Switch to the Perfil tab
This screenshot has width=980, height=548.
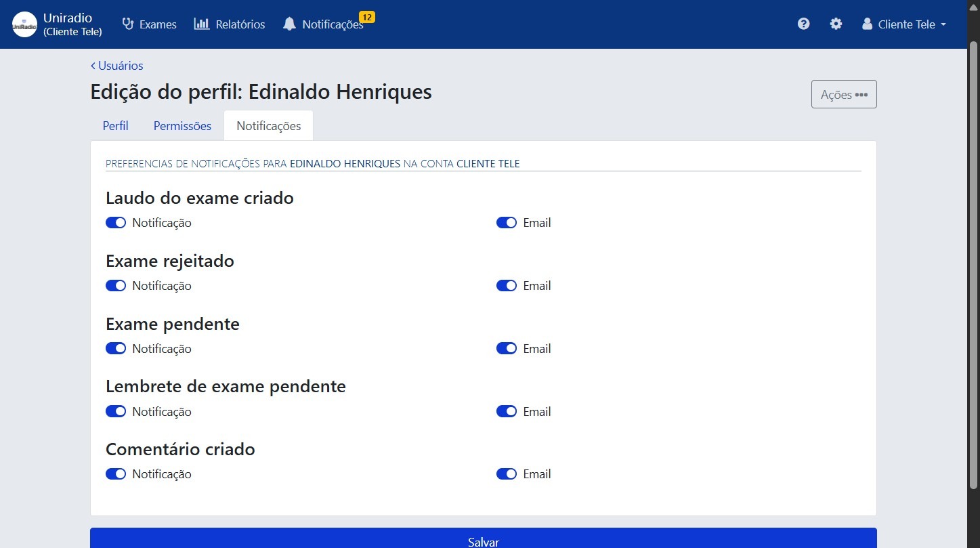coord(115,125)
